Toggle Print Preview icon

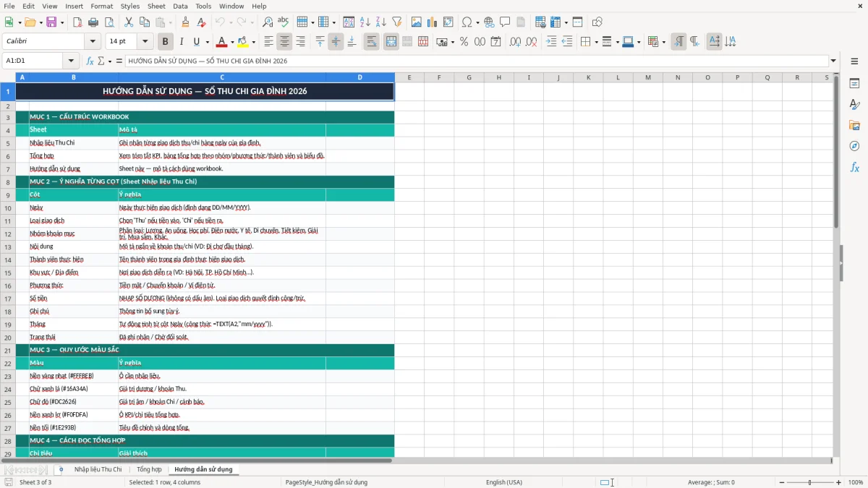click(109, 22)
